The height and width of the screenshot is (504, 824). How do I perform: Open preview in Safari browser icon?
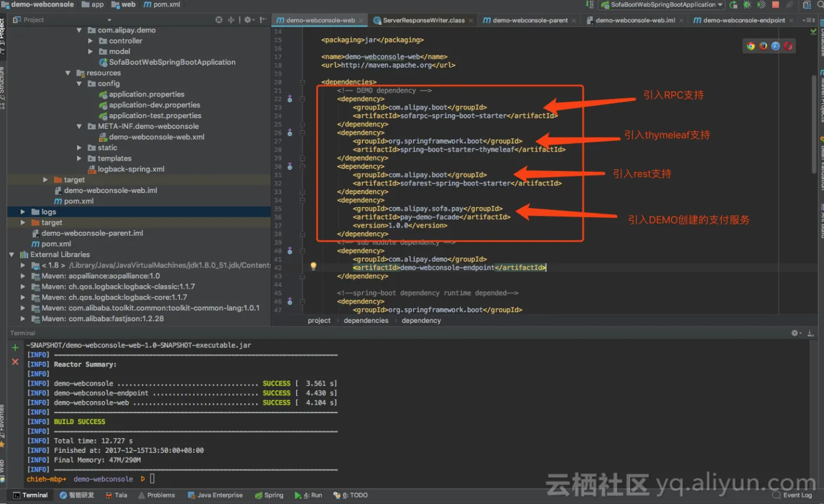(x=776, y=46)
